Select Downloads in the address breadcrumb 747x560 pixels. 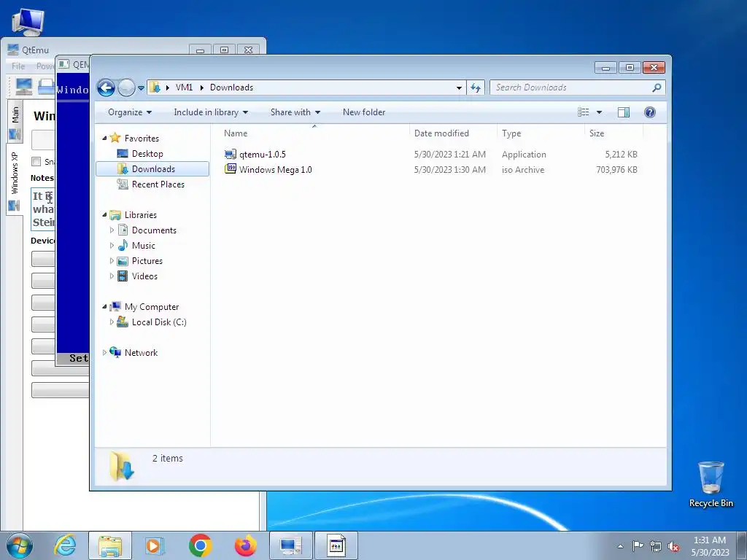(x=231, y=87)
